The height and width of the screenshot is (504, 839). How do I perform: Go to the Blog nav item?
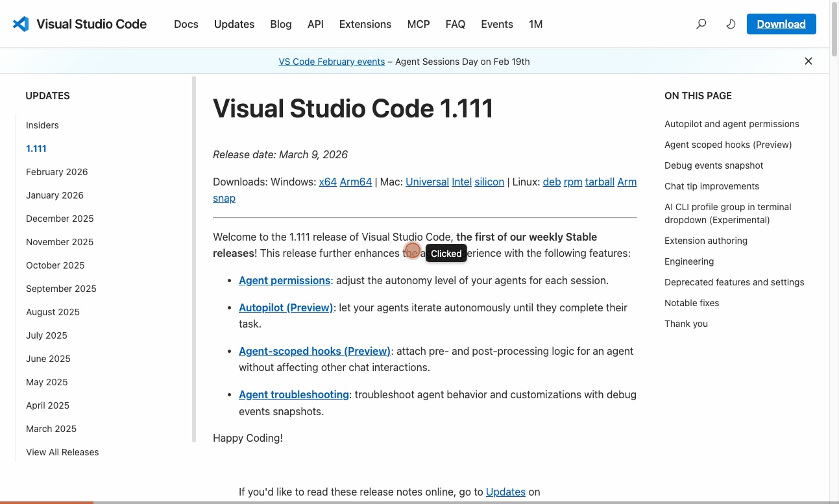tap(281, 24)
